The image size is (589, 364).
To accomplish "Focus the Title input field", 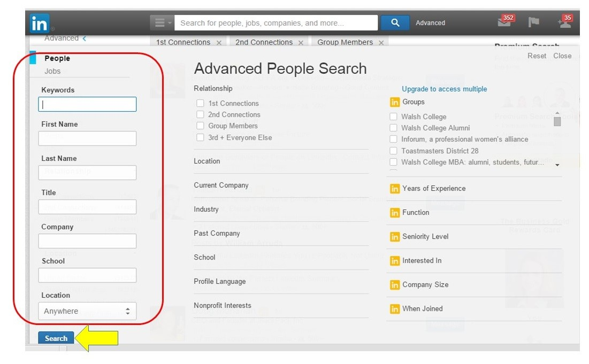I will [87, 207].
